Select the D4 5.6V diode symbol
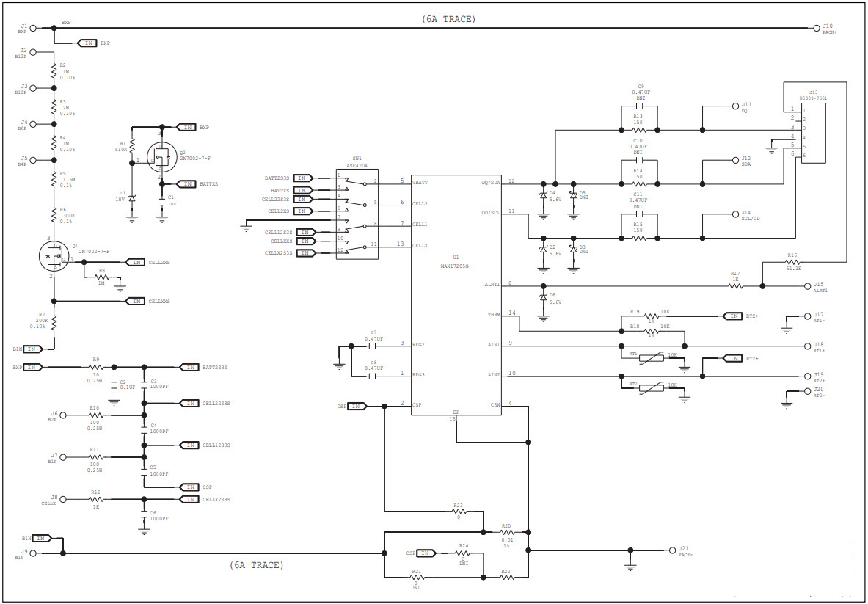Viewport: 868px width, 604px height. (x=543, y=194)
